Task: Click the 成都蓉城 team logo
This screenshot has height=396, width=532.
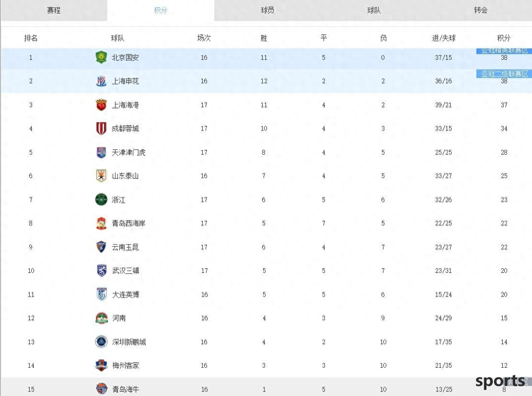Action: 101,128
